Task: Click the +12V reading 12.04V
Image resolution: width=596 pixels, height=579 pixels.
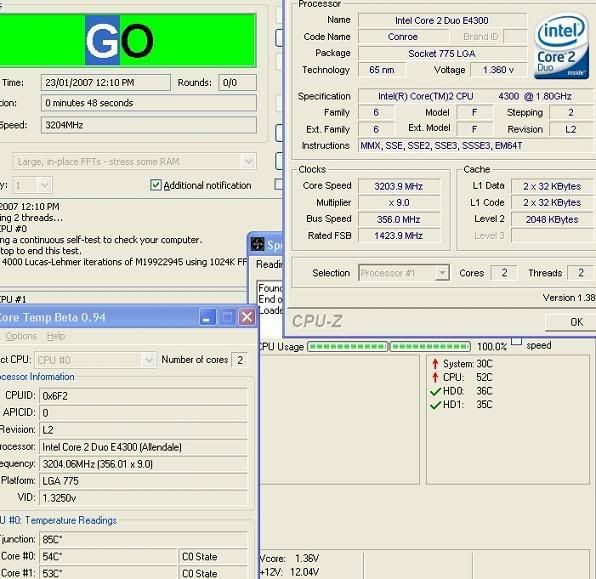Action: 304,572
